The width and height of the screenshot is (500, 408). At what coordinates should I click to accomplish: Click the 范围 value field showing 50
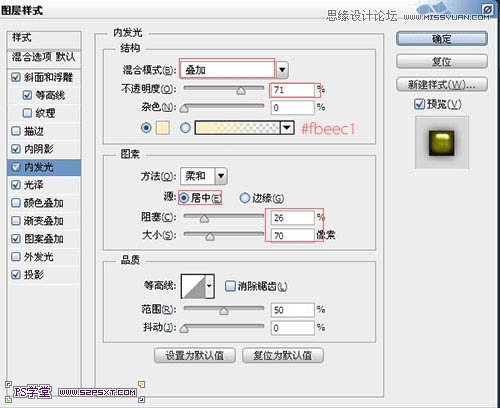(292, 310)
